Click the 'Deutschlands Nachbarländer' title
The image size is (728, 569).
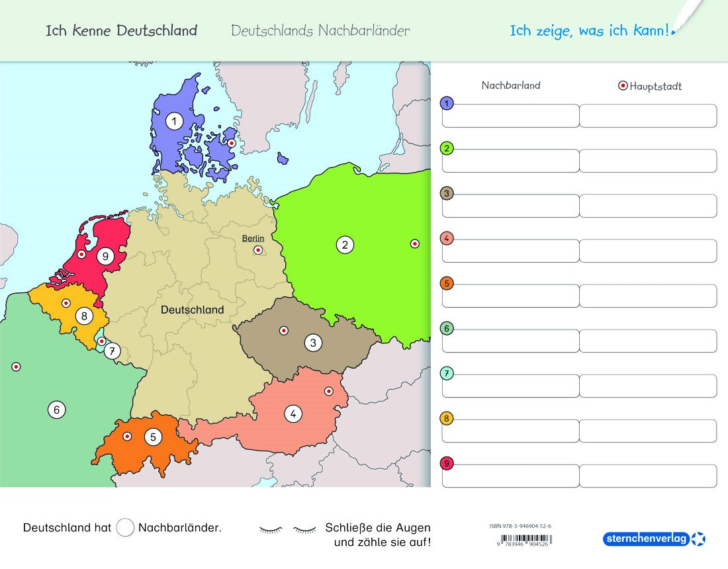pyautogui.click(x=320, y=30)
